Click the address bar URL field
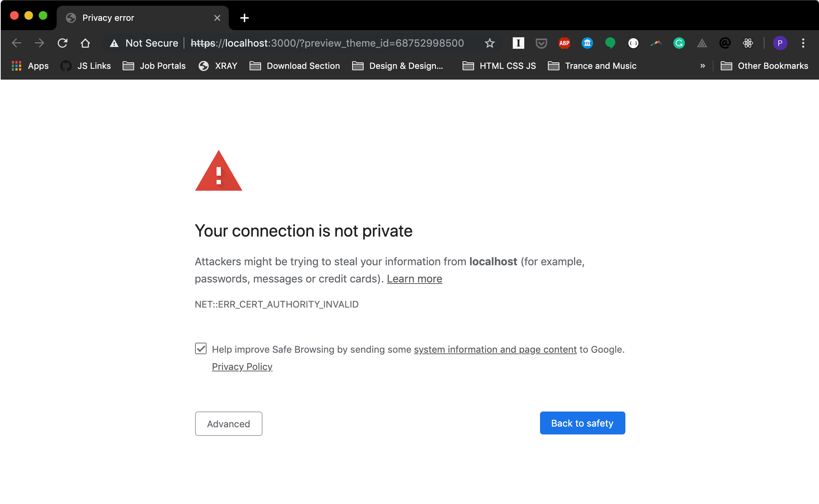Screen dimensions: 819x504 pyautogui.click(x=327, y=43)
